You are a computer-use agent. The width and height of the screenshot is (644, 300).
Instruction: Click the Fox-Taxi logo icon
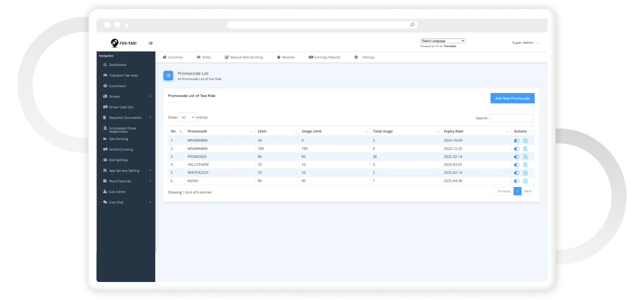tap(114, 43)
